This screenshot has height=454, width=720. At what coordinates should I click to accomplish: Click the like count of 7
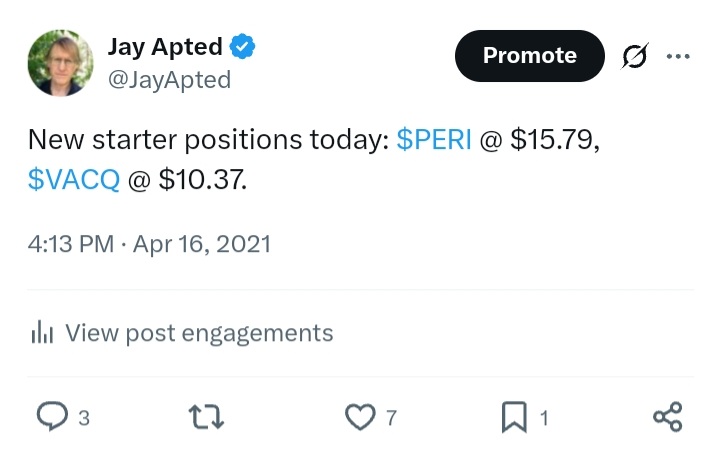pyautogui.click(x=391, y=418)
